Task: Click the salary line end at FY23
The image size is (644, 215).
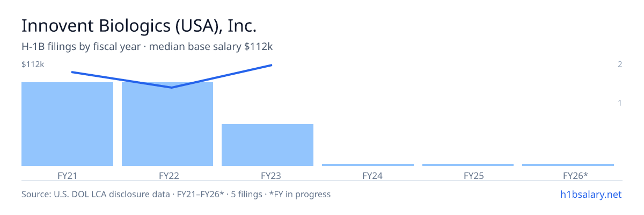Action: pos(272,65)
